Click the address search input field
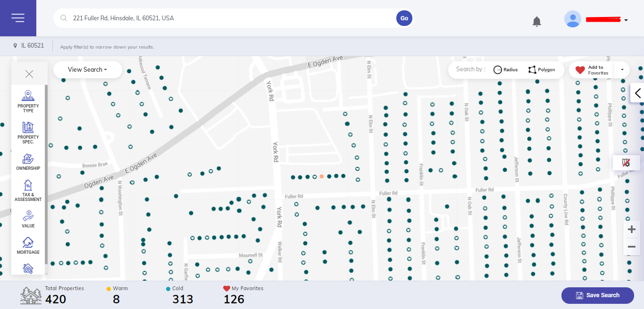644x309 pixels. [231, 18]
